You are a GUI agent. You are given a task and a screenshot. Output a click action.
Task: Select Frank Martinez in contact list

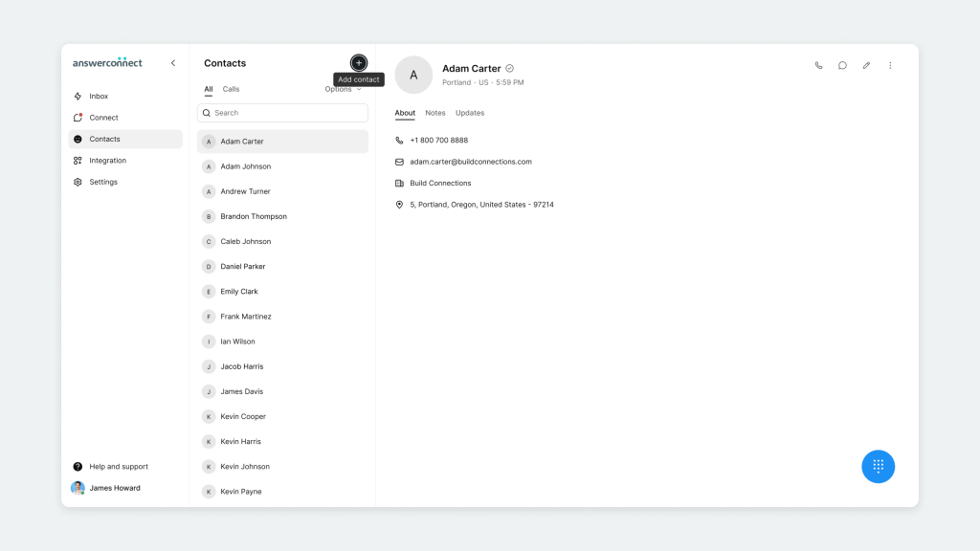click(282, 317)
